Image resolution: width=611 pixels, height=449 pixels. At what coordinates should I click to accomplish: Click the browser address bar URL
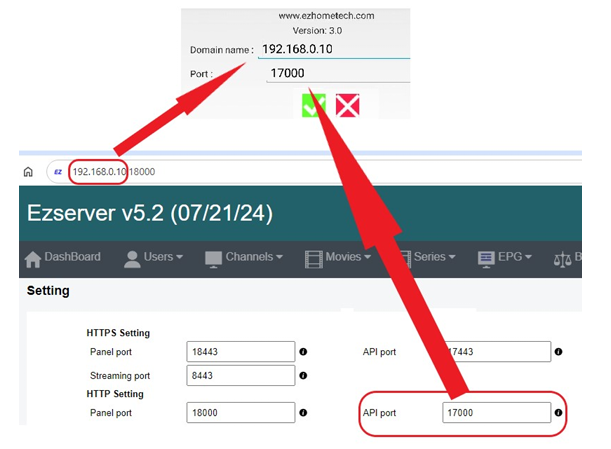click(114, 172)
